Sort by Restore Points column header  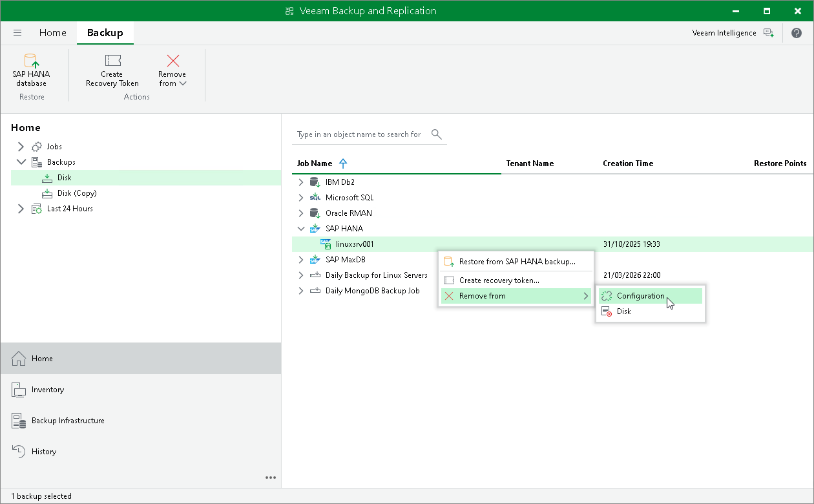coord(780,163)
